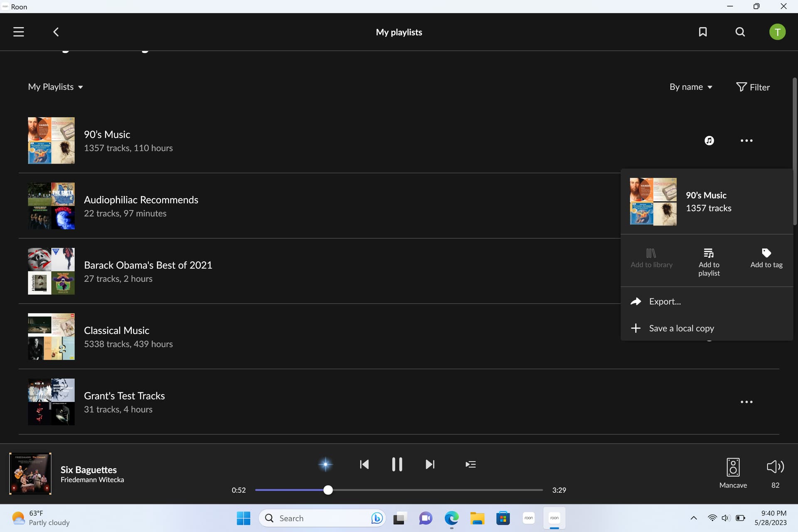Click Add to playlist button
The image size is (798, 532).
coord(709,262)
